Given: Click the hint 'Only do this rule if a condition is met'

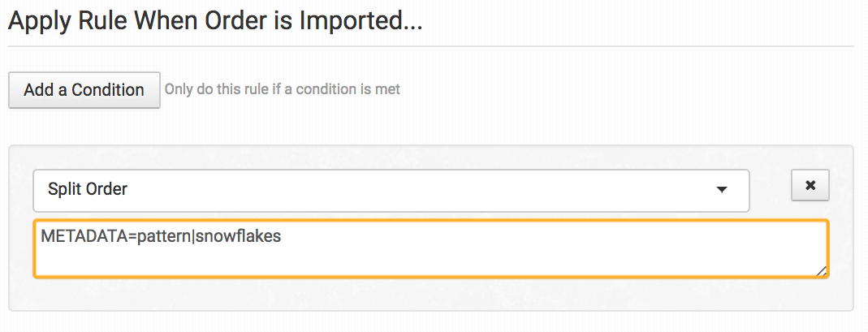Looking at the screenshot, I should click(283, 89).
